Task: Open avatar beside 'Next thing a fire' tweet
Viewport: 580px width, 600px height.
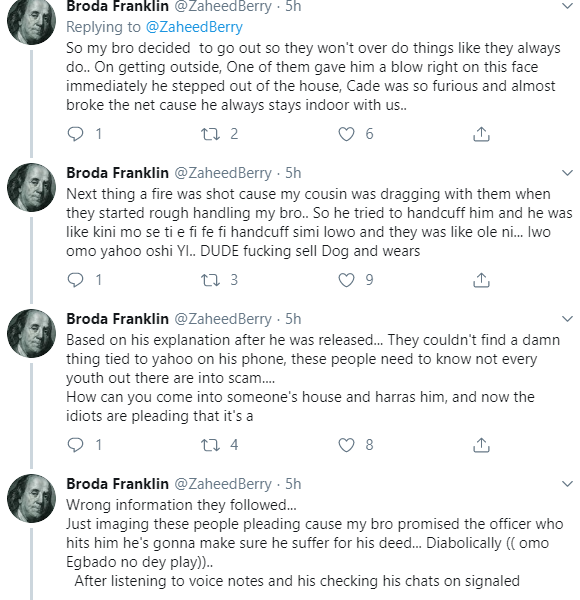Action: click(x=31, y=188)
